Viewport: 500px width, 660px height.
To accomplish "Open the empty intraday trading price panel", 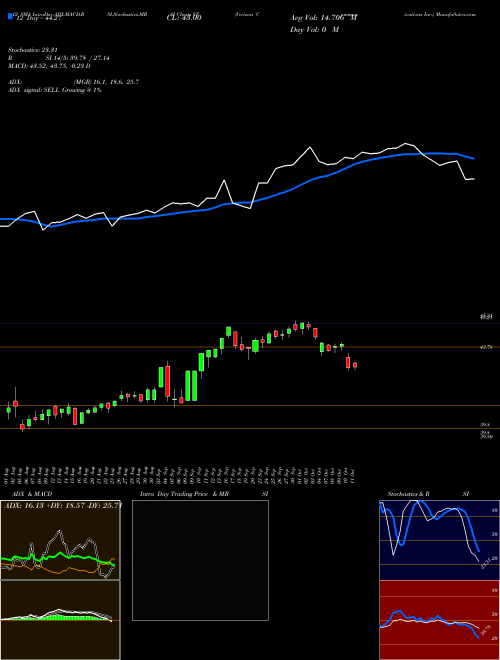I will [x=200, y=560].
